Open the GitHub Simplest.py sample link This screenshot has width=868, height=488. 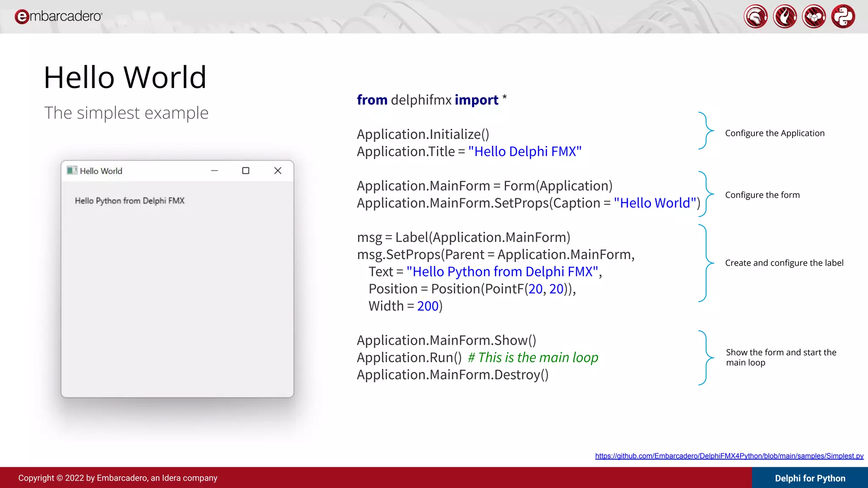[729, 456]
